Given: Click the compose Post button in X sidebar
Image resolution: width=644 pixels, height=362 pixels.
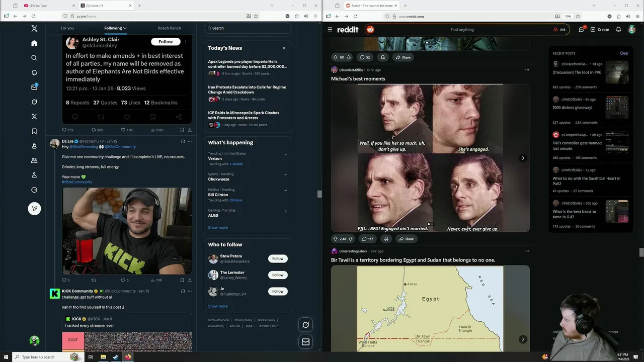Looking at the screenshot, I should [34, 208].
